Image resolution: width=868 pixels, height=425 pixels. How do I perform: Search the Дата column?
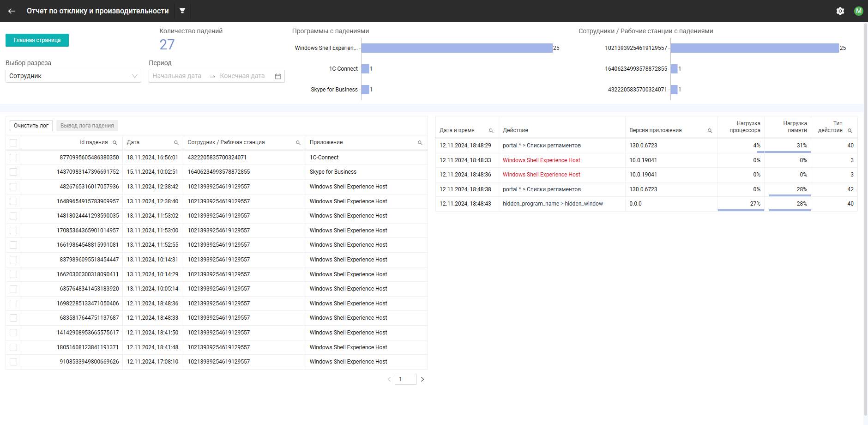[x=176, y=143]
